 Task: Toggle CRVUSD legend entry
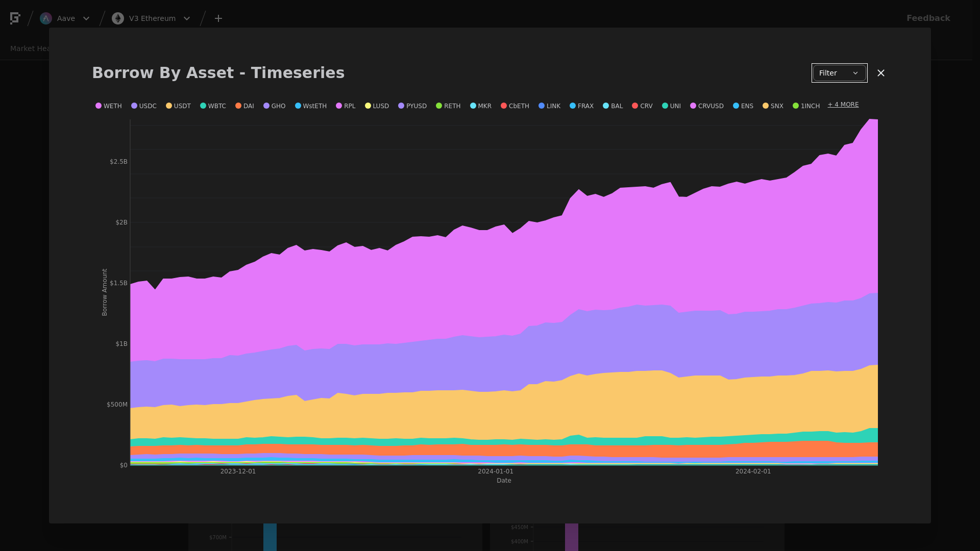(x=707, y=106)
